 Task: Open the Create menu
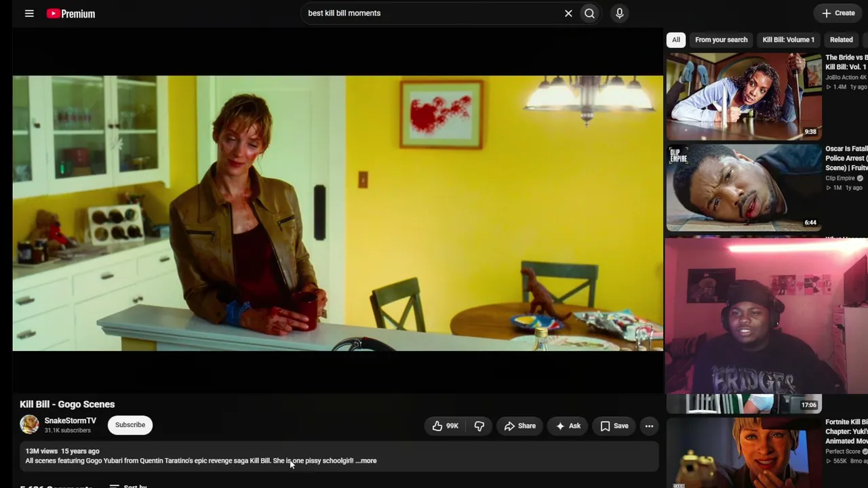[x=838, y=14]
